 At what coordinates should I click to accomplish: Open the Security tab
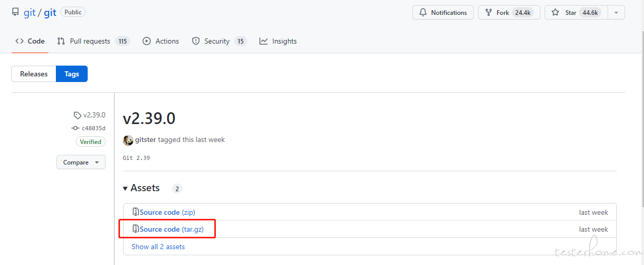pos(219,41)
